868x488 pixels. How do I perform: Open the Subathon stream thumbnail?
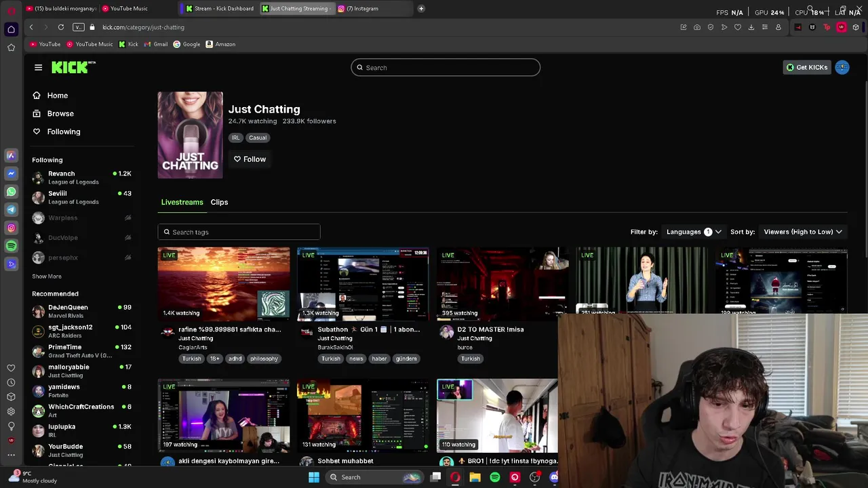click(x=363, y=283)
